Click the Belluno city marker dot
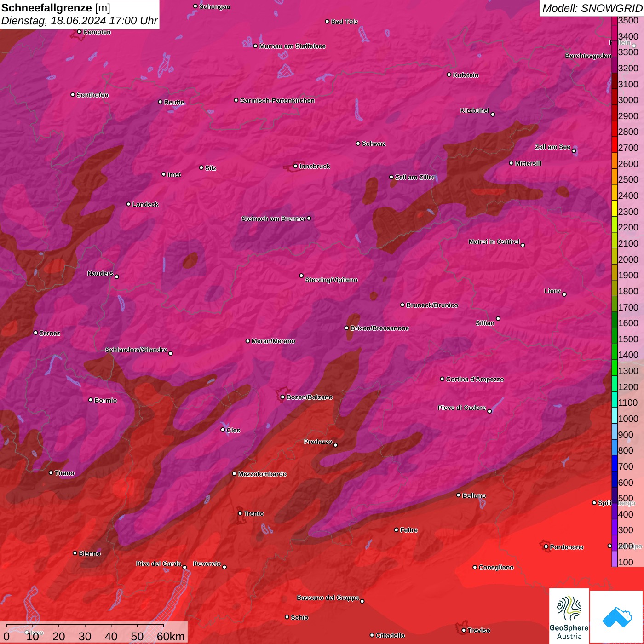 point(458,495)
